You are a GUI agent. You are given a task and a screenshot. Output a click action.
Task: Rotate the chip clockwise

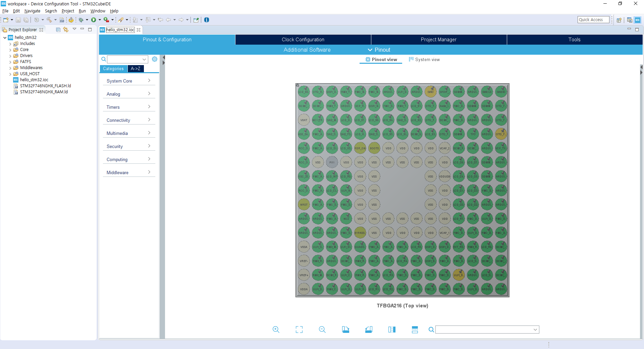(345, 330)
